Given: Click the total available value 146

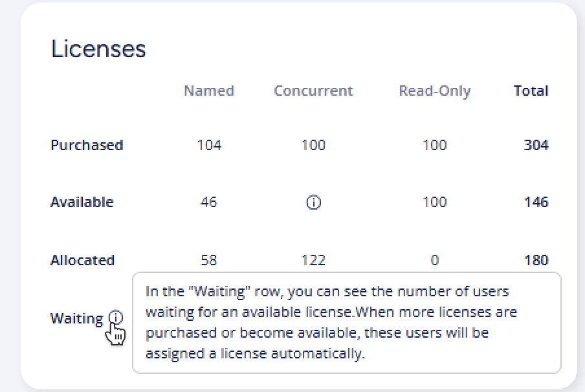Looking at the screenshot, I should tap(536, 202).
